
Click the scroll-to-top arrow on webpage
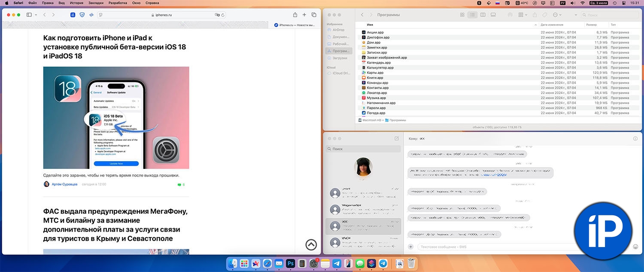click(311, 244)
